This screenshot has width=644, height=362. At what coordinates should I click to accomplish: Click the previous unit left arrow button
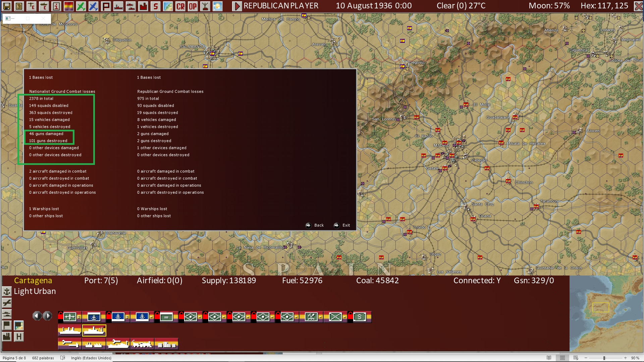tap(37, 316)
